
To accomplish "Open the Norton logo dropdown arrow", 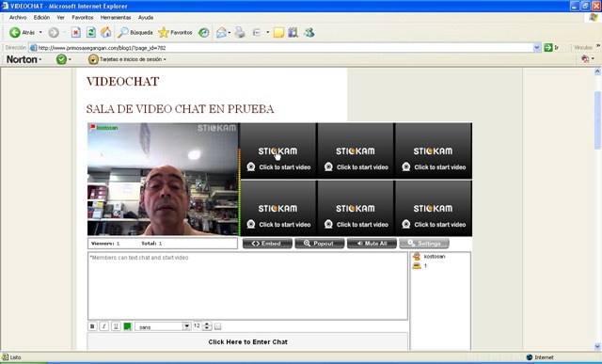I will (40, 59).
